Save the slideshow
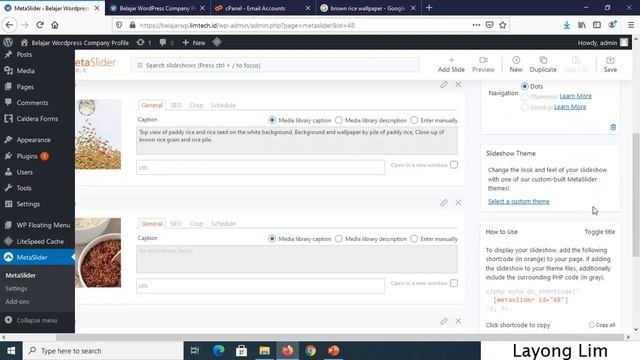The image size is (640, 360). 610,64
